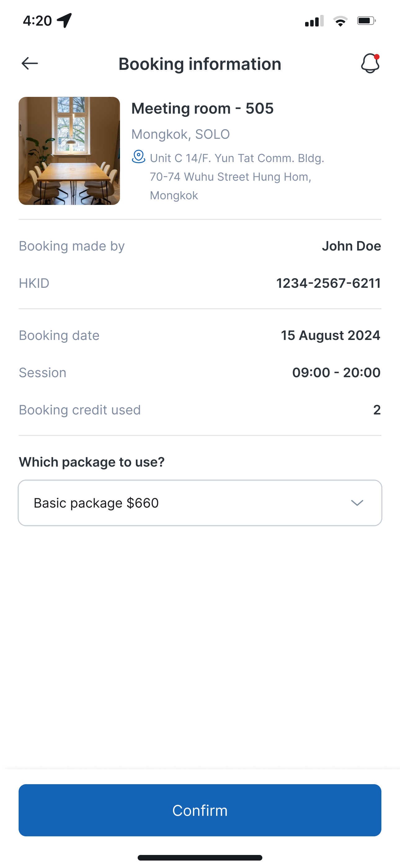Tap the booking date 15 August 2024
This screenshot has width=400, height=868.
[331, 335]
